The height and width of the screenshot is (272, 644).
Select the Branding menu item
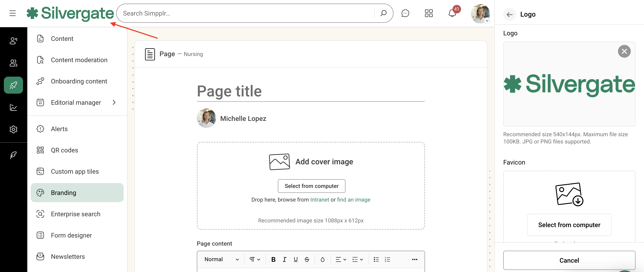tap(77, 193)
